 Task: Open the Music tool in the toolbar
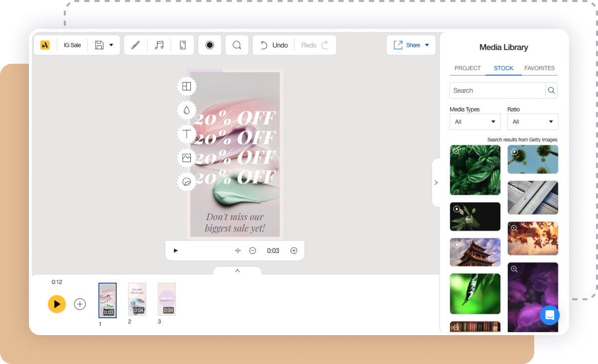pyautogui.click(x=159, y=45)
